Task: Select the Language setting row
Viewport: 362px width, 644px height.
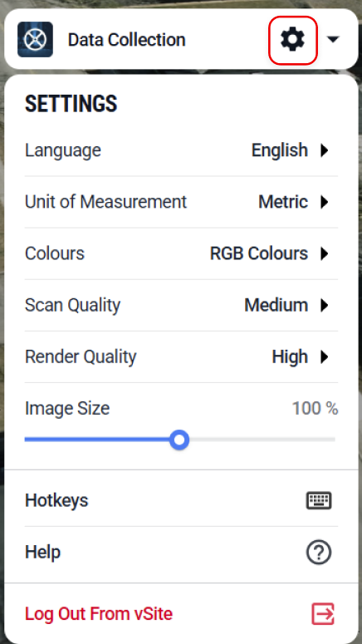Action: (x=181, y=150)
